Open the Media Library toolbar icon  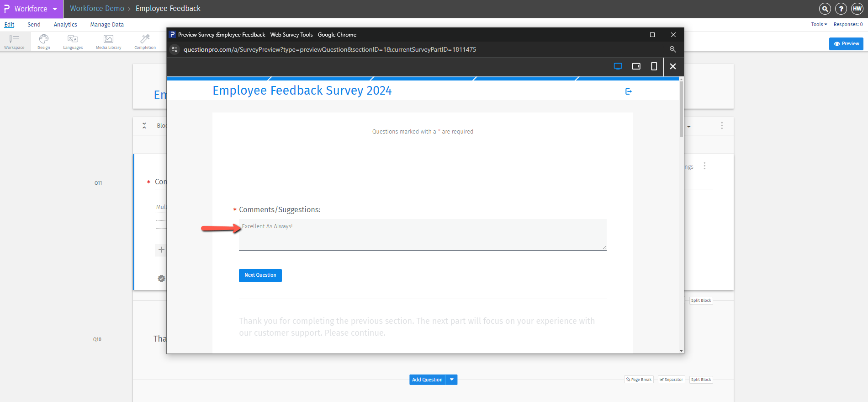click(x=109, y=42)
